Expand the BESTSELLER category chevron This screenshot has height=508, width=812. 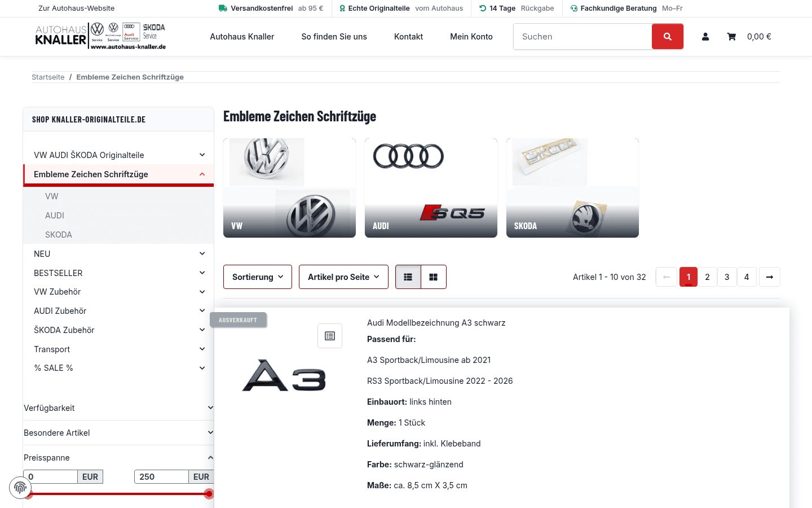tap(202, 273)
